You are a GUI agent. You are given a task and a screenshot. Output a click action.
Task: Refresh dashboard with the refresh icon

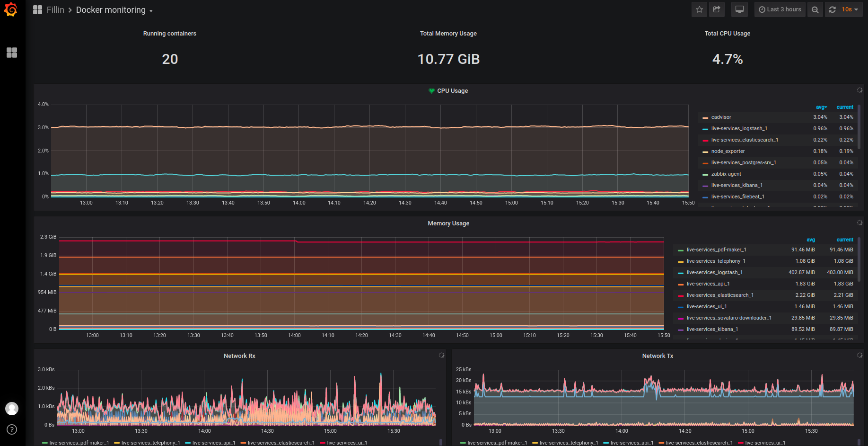tap(833, 9)
